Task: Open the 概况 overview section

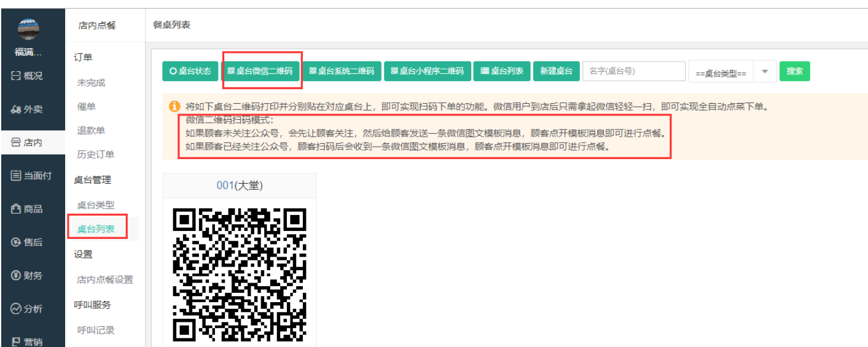Action: click(x=27, y=76)
